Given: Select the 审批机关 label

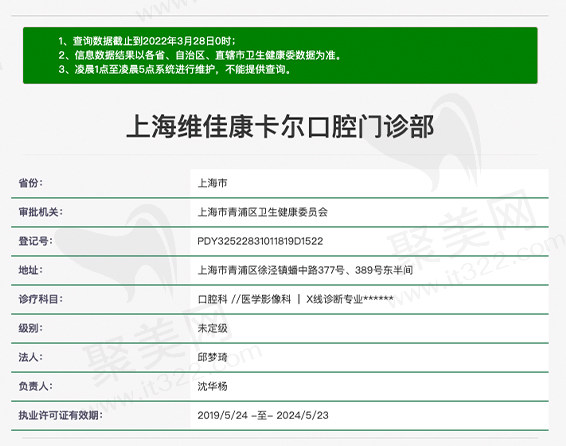Looking at the screenshot, I should (40, 212).
